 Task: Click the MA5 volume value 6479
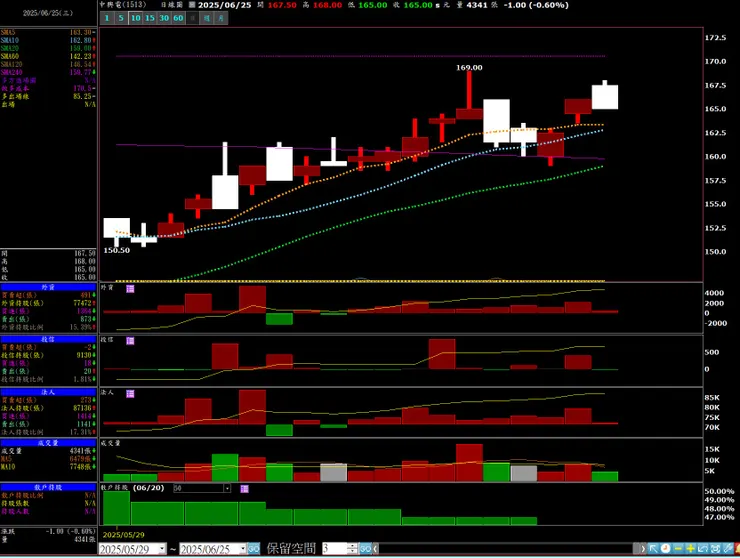point(79,459)
